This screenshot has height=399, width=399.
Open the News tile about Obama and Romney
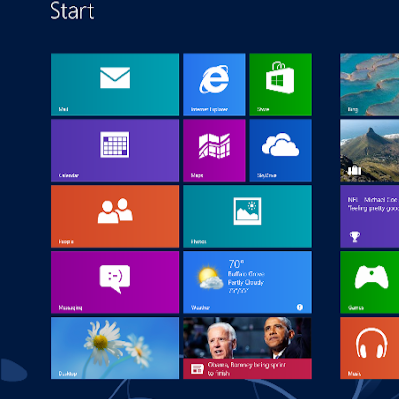[x=247, y=348]
